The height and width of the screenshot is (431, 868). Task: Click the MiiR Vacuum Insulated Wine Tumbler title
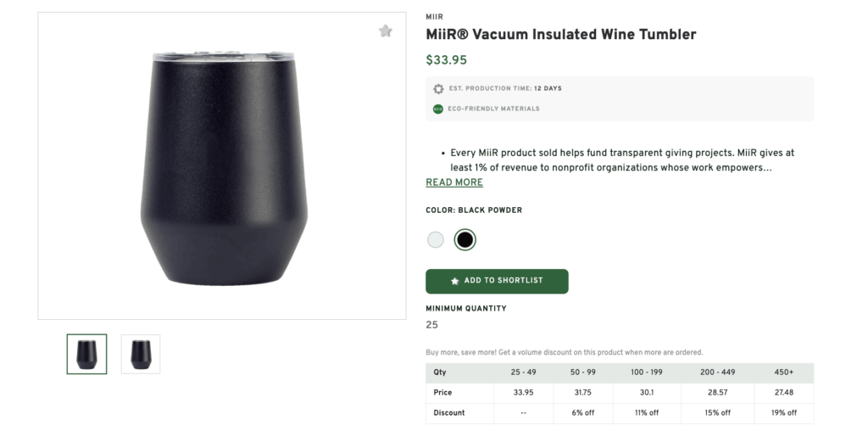(x=560, y=35)
